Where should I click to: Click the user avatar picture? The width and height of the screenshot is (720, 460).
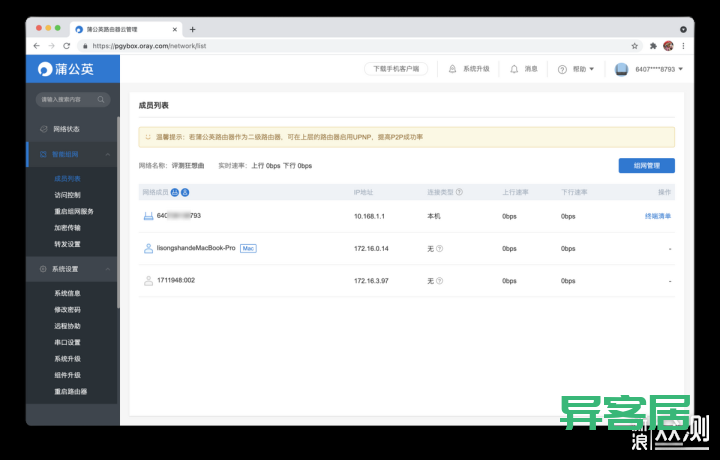pos(621,69)
